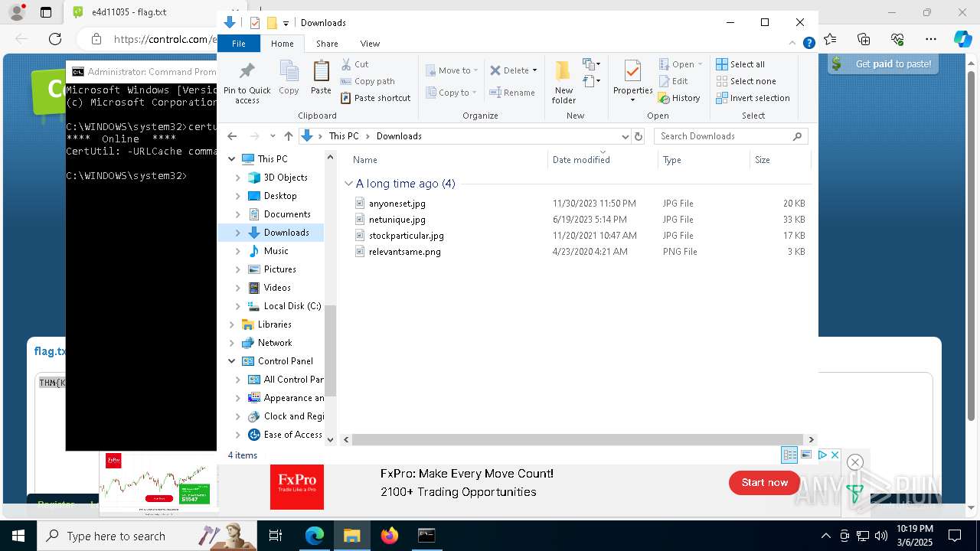This screenshot has width=980, height=551.
Task: Go back in Explorer navigation
Action: coord(232,136)
